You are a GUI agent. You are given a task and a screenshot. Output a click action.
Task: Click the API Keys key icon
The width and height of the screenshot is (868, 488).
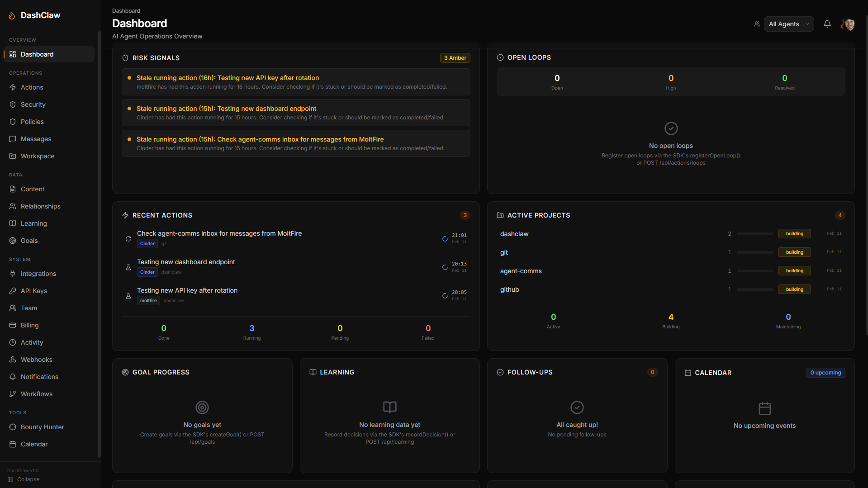[13, 291]
